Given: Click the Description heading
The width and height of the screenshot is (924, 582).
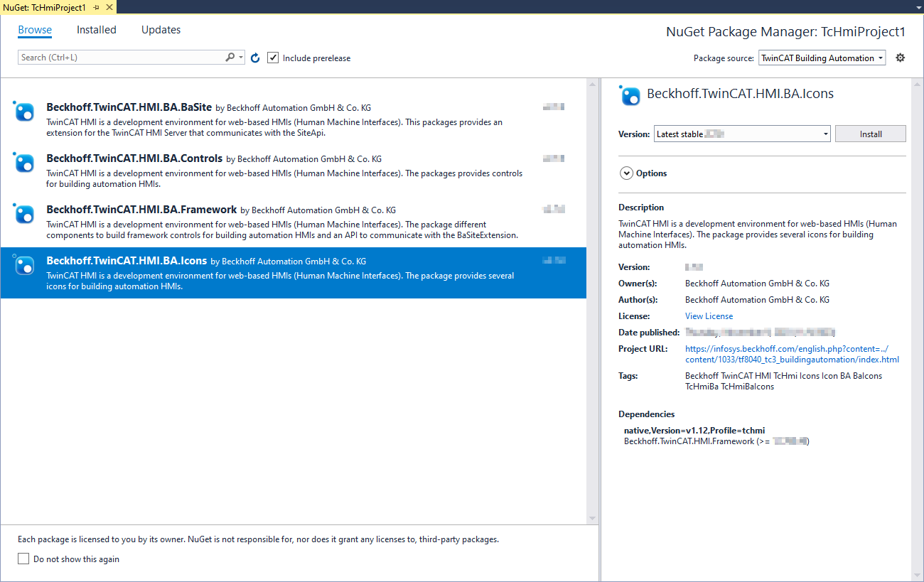Looking at the screenshot, I should point(641,208).
